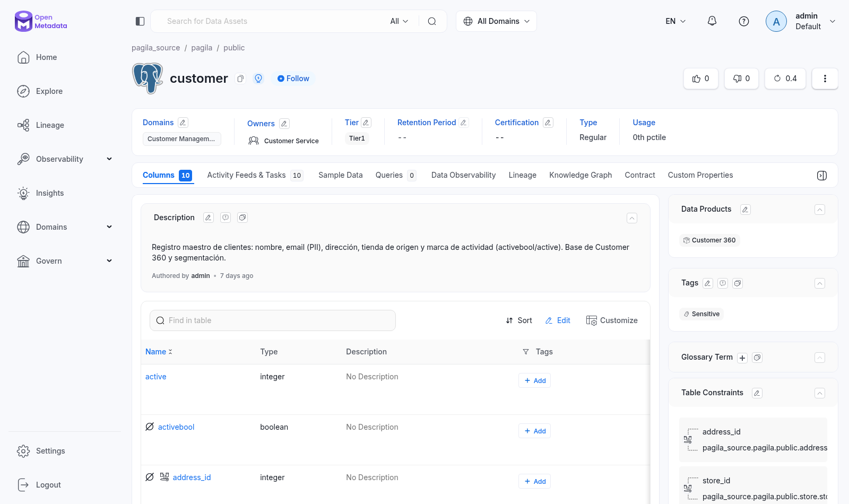Image resolution: width=849 pixels, height=504 pixels.
Task: Follow the customer table
Action: pos(293,79)
